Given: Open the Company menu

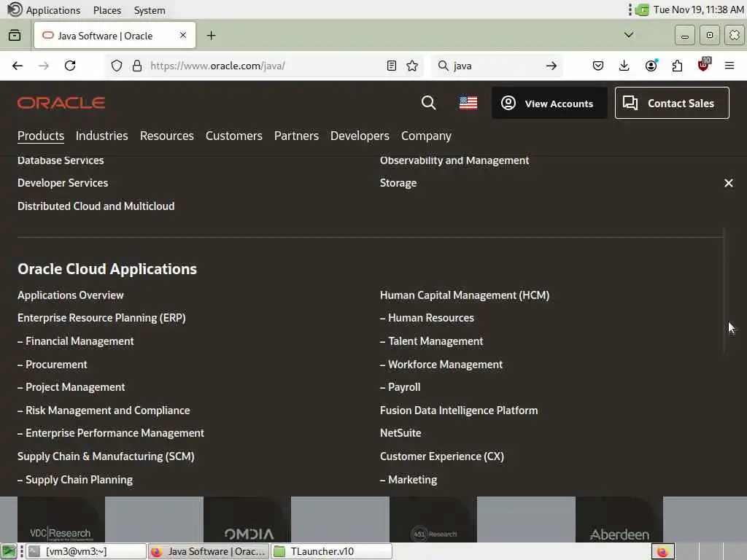Looking at the screenshot, I should click(x=426, y=136).
